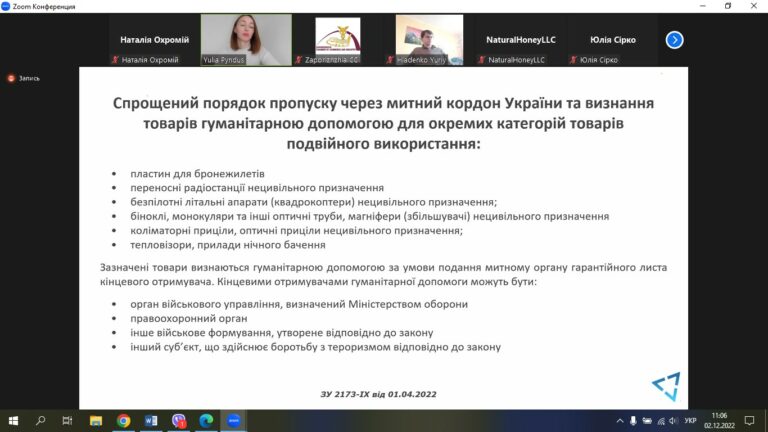Click the red recording indicator Запись

click(x=24, y=78)
